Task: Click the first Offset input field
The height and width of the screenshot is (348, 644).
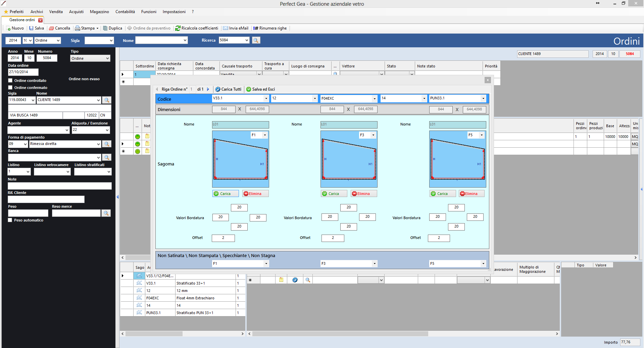Action: pyautogui.click(x=223, y=238)
